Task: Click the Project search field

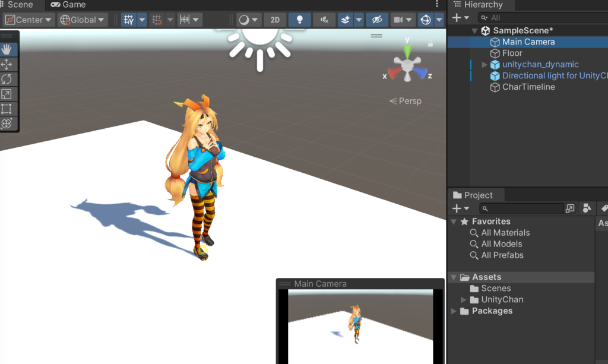Action: [521, 208]
